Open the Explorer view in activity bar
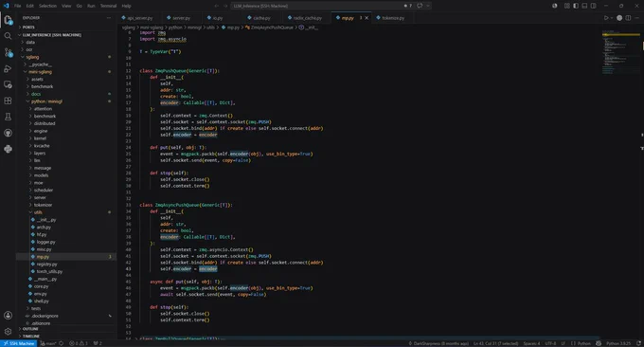Image resolution: width=644 pixels, height=347 pixels. coord(8,20)
